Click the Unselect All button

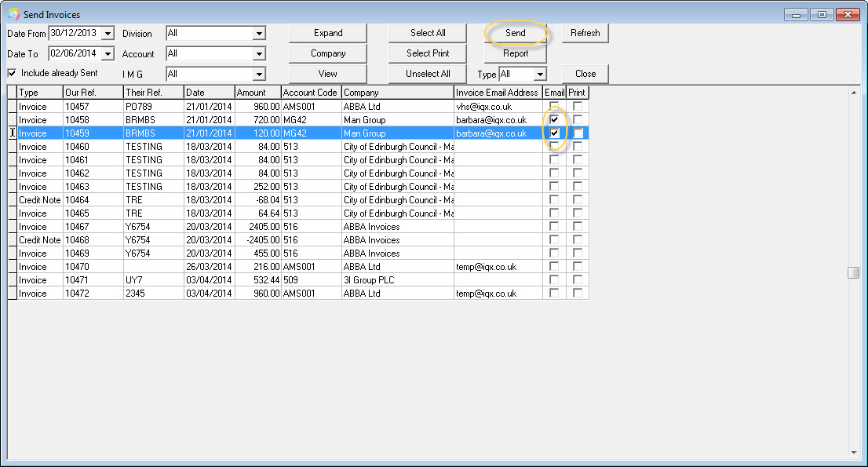point(428,74)
